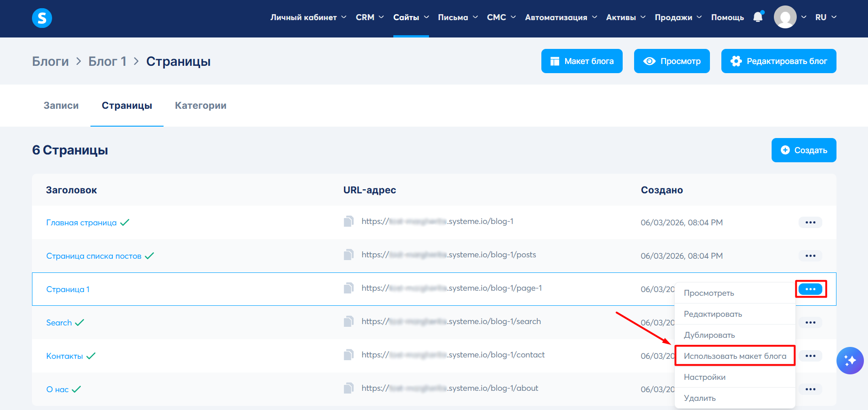Click the Макет блога button
Image resolution: width=868 pixels, height=410 pixels.
coord(582,61)
